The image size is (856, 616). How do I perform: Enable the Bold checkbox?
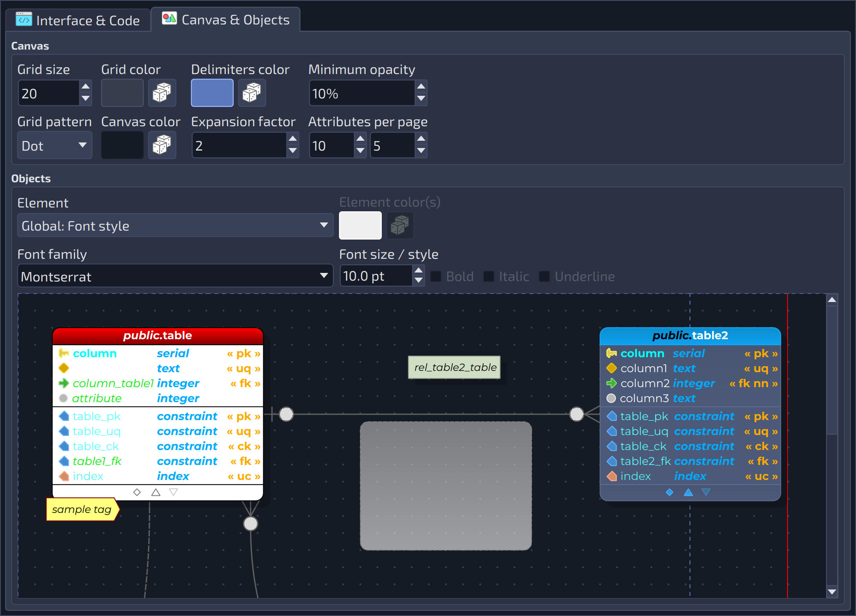[x=436, y=276]
